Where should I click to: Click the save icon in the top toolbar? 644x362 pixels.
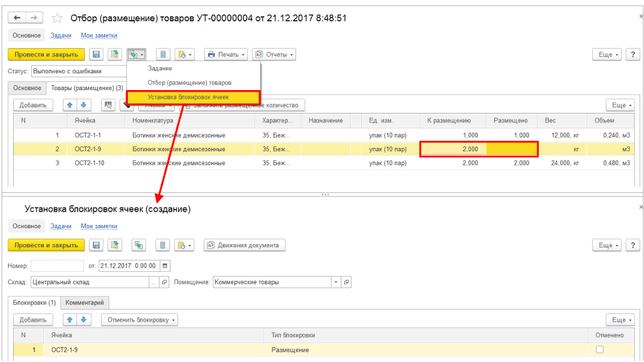coord(97,55)
